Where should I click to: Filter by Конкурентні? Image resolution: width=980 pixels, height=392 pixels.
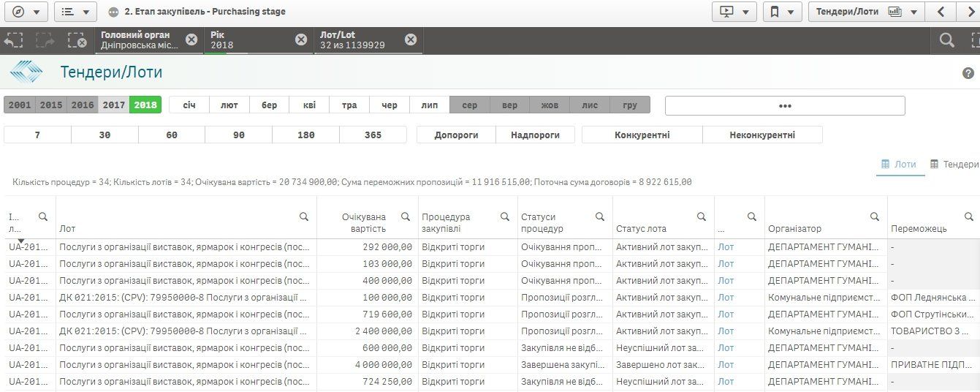642,135
